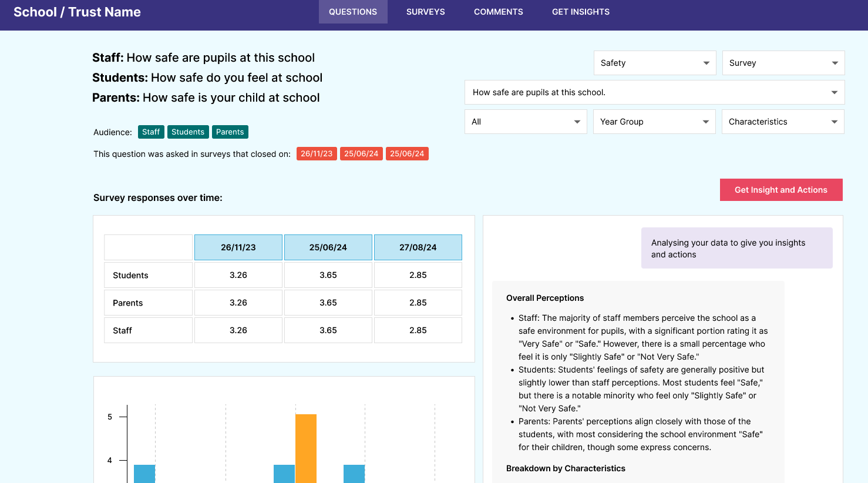
Task: Open the Characteristics dropdown
Action: click(782, 122)
